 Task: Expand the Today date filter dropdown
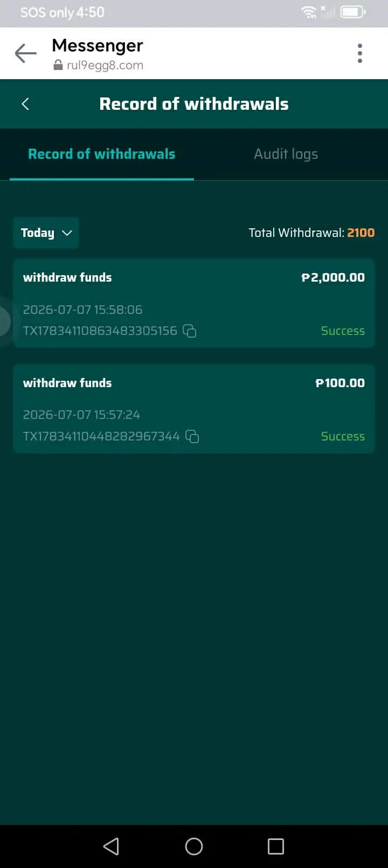coord(46,233)
